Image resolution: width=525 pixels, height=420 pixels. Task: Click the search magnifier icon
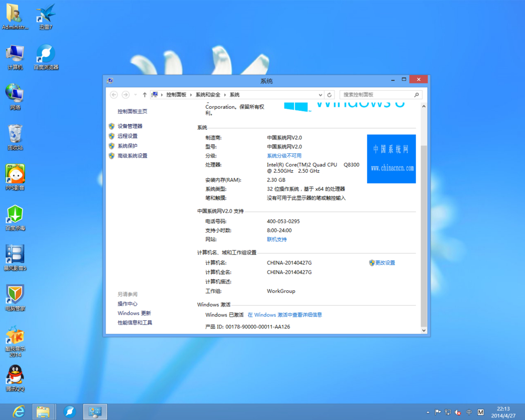point(416,95)
